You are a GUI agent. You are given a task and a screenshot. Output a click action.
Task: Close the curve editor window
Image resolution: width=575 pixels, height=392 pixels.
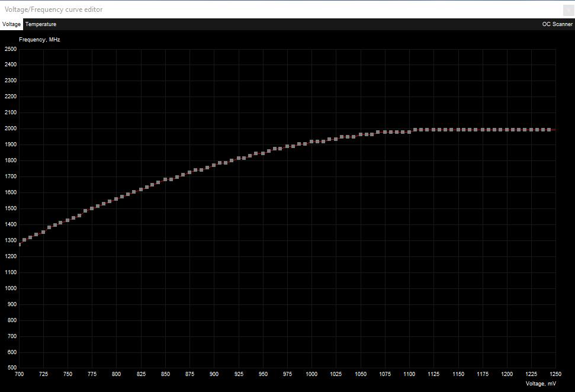[568, 9]
